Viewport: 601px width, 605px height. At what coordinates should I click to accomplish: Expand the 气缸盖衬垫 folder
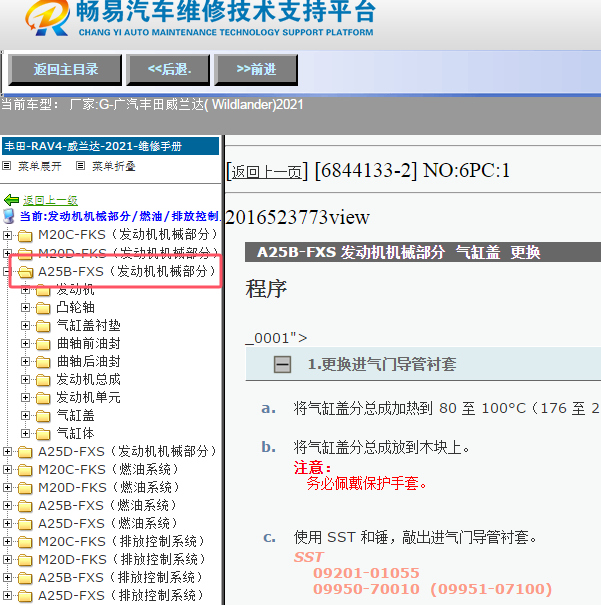pos(25,326)
